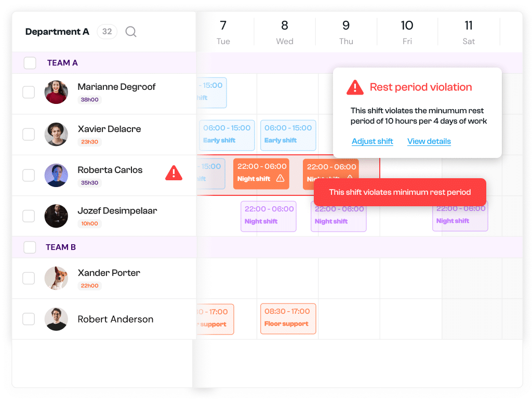This screenshot has width=532, height=399.
Task: Click the alert triangle in Rest period violation popup
Action: [355, 87]
